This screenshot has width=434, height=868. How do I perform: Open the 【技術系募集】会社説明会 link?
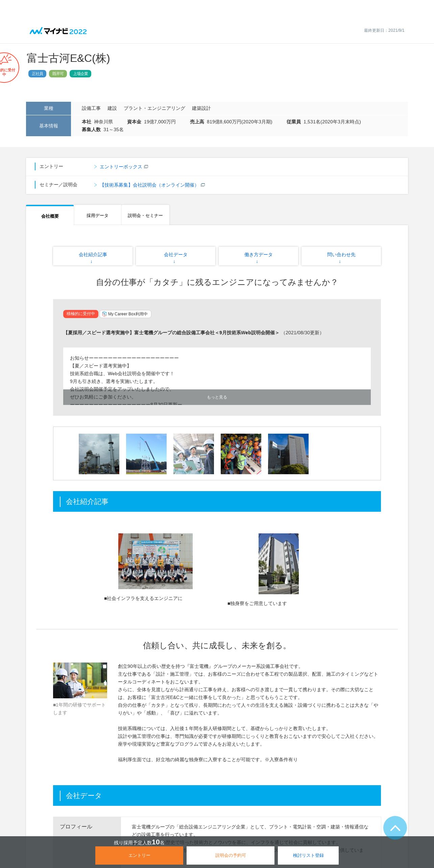pos(149,185)
